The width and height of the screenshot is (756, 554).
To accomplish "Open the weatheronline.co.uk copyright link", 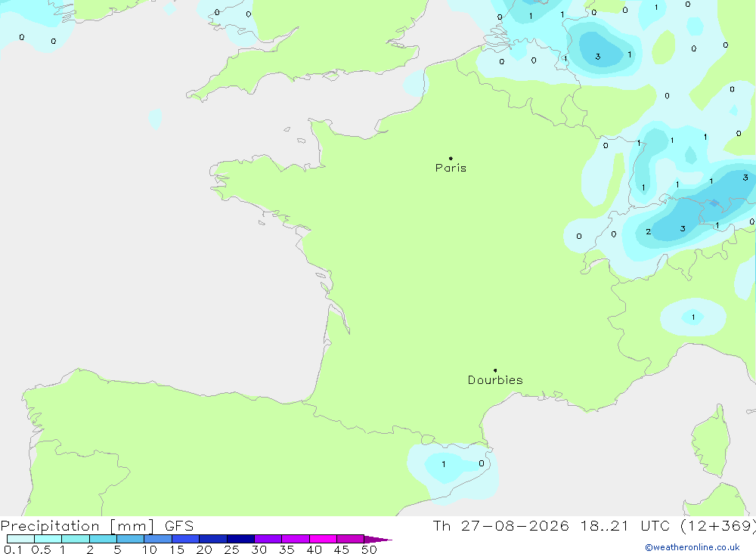I will [x=692, y=547].
